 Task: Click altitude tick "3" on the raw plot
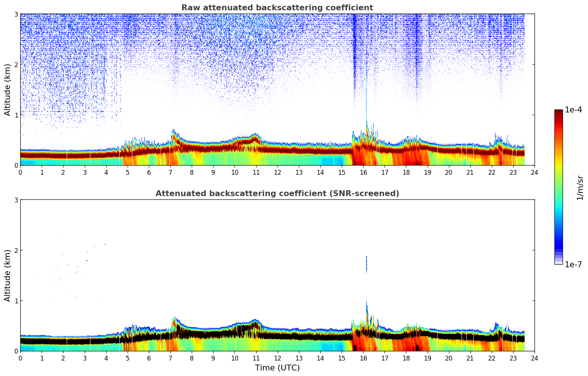pos(16,14)
